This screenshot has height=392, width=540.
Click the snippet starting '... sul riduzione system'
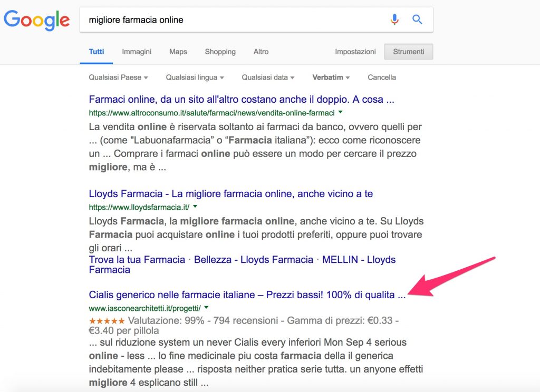tap(256, 362)
